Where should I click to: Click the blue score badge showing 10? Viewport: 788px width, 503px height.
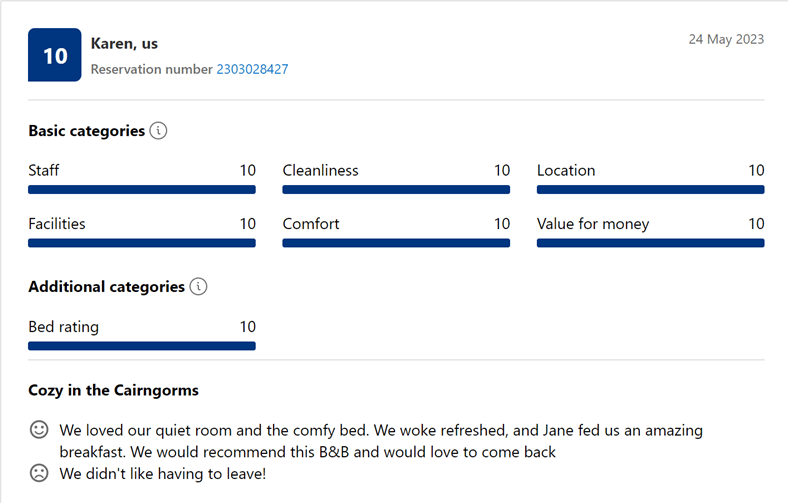(55, 56)
